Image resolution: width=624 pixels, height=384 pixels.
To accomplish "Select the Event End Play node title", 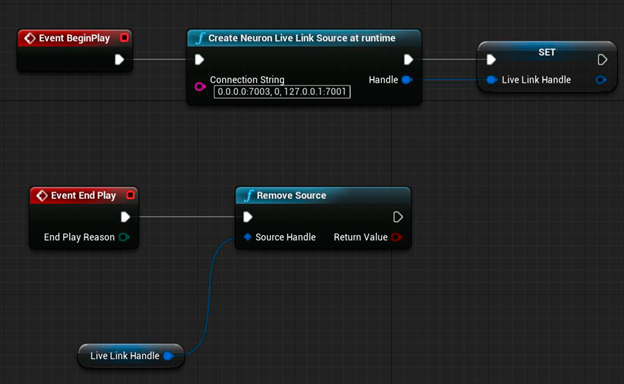I will click(x=83, y=195).
